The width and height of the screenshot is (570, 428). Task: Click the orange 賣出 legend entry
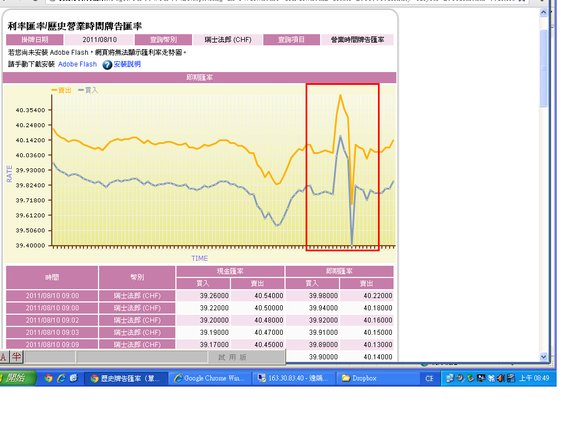pos(61,90)
